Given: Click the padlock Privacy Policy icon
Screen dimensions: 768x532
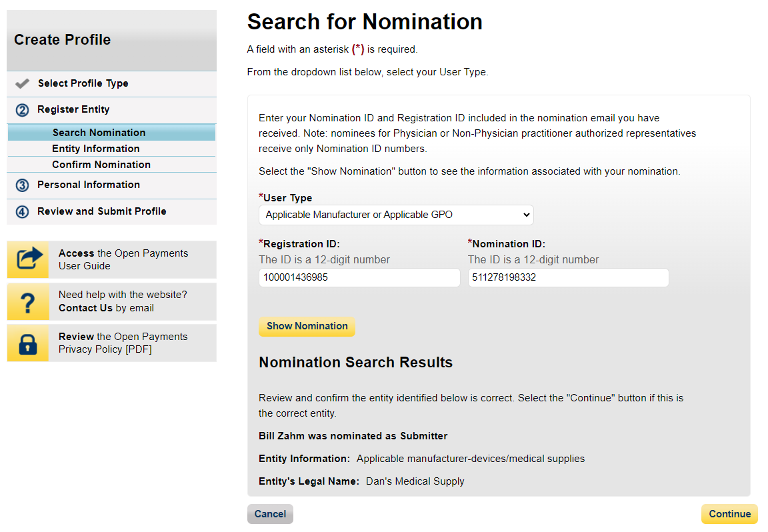Looking at the screenshot, I should pyautogui.click(x=28, y=343).
